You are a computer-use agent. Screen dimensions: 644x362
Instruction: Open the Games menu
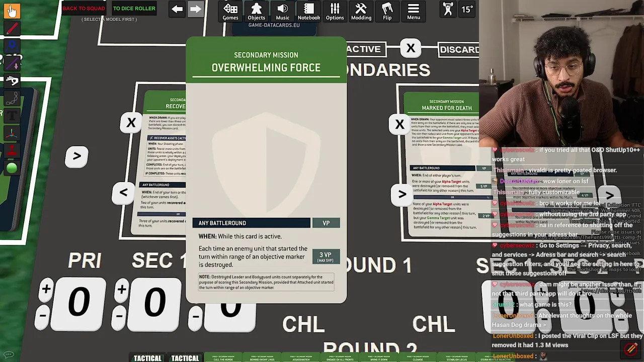point(230,12)
